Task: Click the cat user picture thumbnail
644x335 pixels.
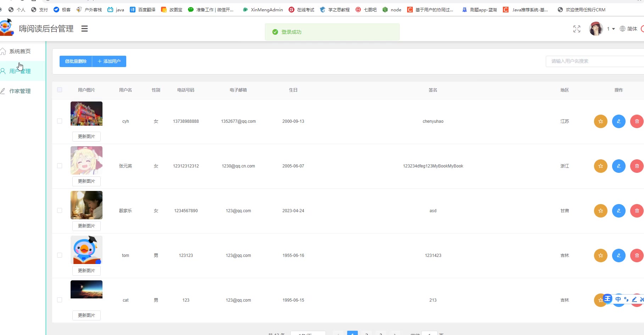Action: [87, 290]
